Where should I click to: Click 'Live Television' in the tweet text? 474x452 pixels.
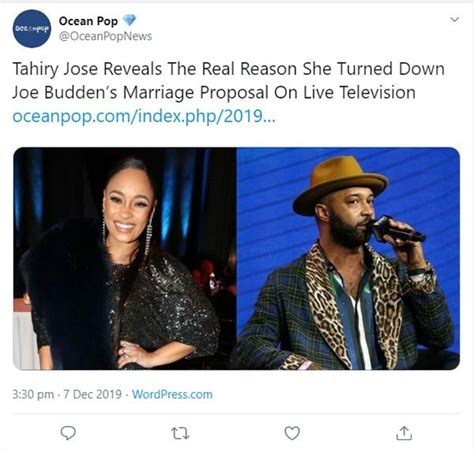[359, 92]
